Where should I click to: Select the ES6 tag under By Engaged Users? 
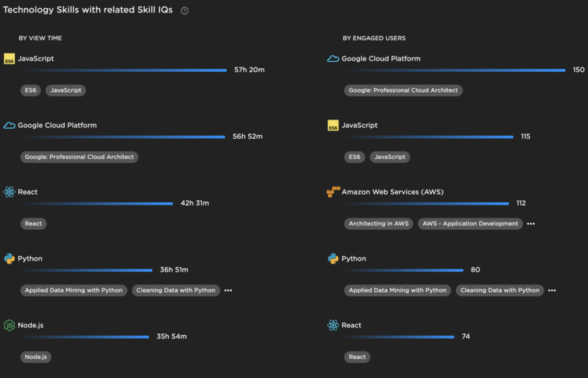click(355, 157)
